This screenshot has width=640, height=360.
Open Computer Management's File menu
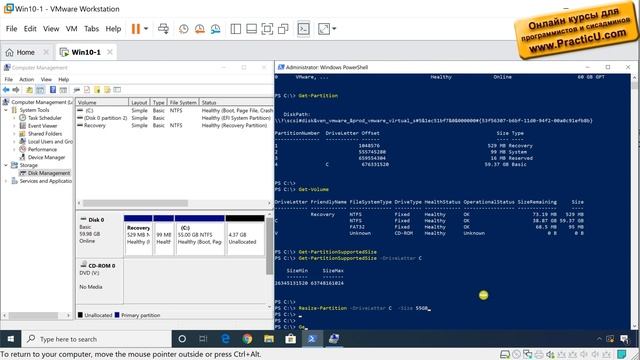[9, 79]
